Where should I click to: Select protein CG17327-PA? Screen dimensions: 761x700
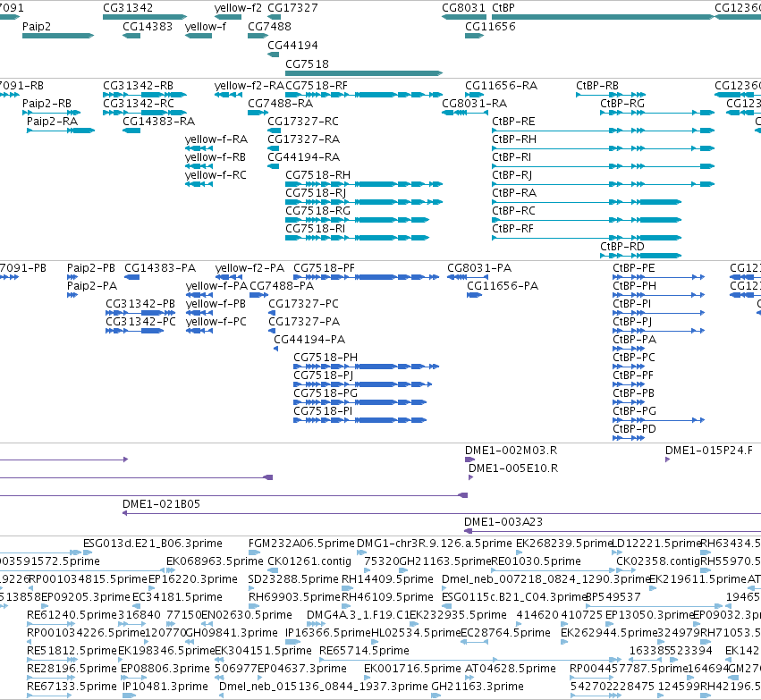coord(272,331)
